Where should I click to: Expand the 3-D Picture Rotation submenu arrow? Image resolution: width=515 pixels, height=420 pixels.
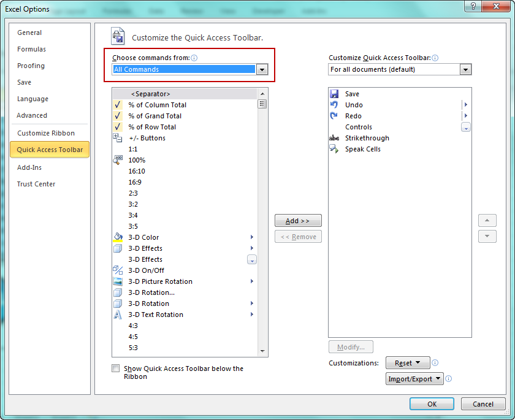(x=252, y=281)
